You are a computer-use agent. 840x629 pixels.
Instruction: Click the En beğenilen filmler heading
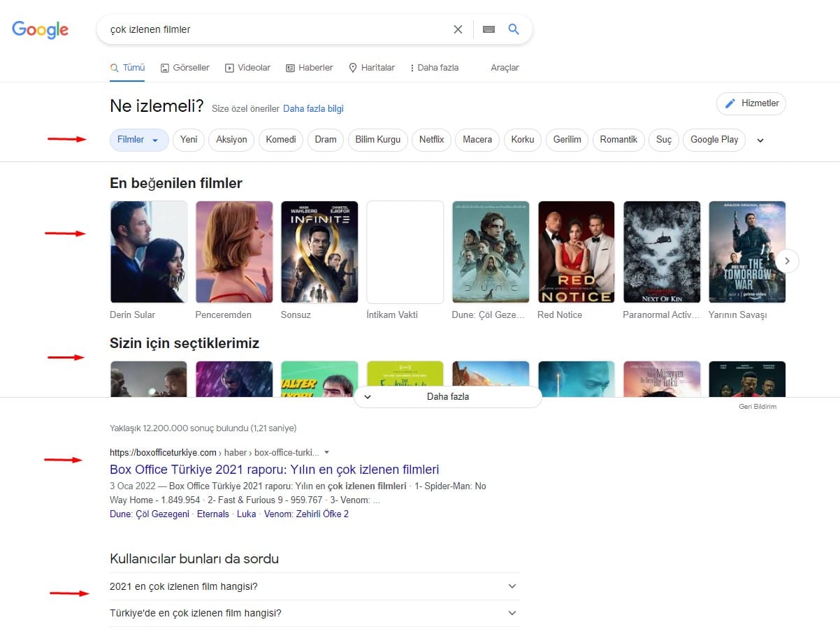(x=176, y=183)
